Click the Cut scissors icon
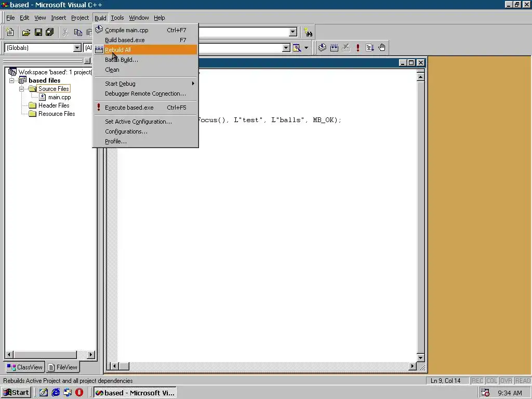532x399 pixels. pos(65,32)
